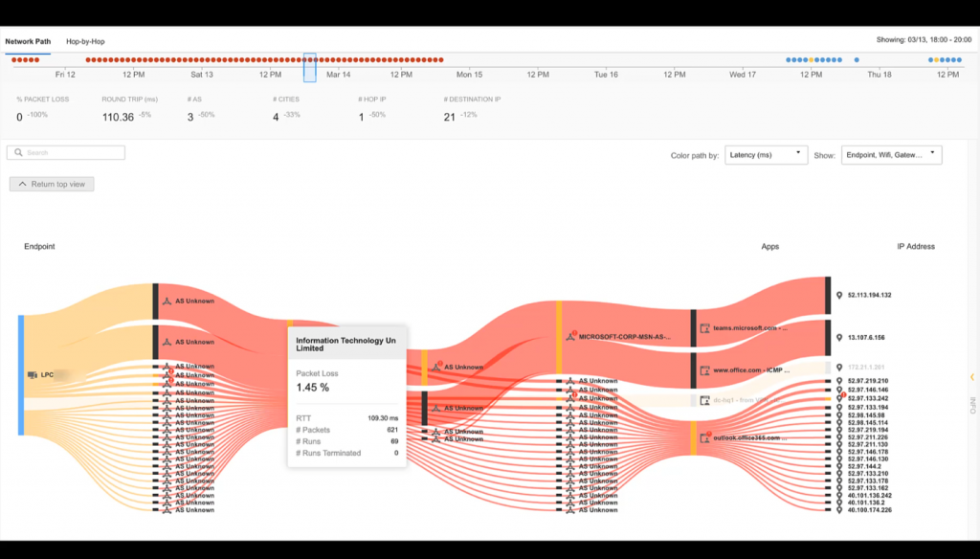Image resolution: width=980 pixels, height=559 pixels.
Task: Switch to the Network Path tab
Action: click(28, 41)
